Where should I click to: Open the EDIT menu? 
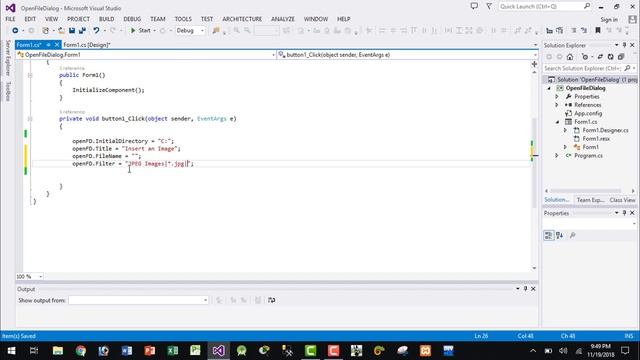(x=30, y=19)
